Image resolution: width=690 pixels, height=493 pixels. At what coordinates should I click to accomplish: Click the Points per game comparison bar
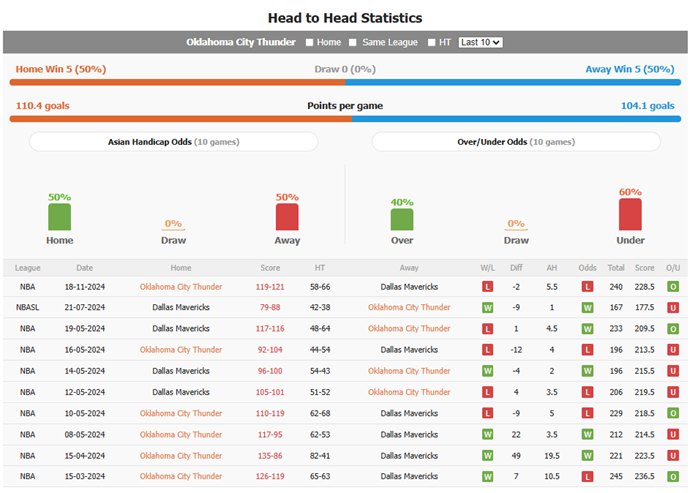(x=345, y=119)
